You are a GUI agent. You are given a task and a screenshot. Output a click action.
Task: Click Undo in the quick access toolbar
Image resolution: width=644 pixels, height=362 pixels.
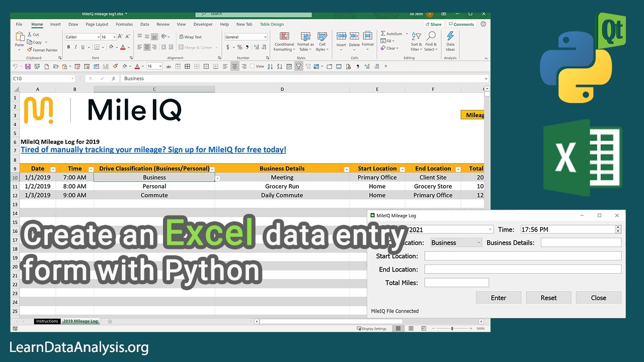click(x=15, y=66)
